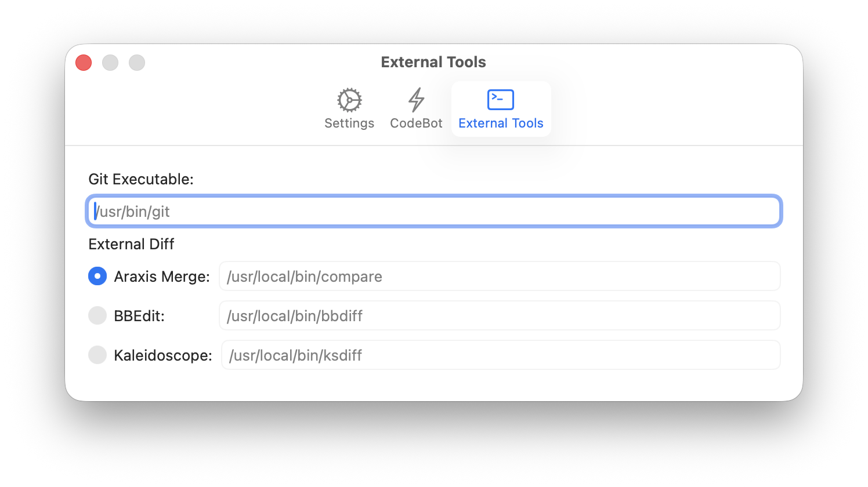Open the Settings gear icon
The height and width of the screenshot is (487, 868).
(349, 100)
